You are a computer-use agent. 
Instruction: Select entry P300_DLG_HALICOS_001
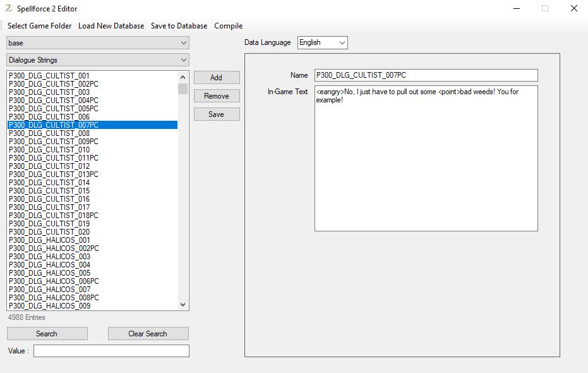coord(92,240)
